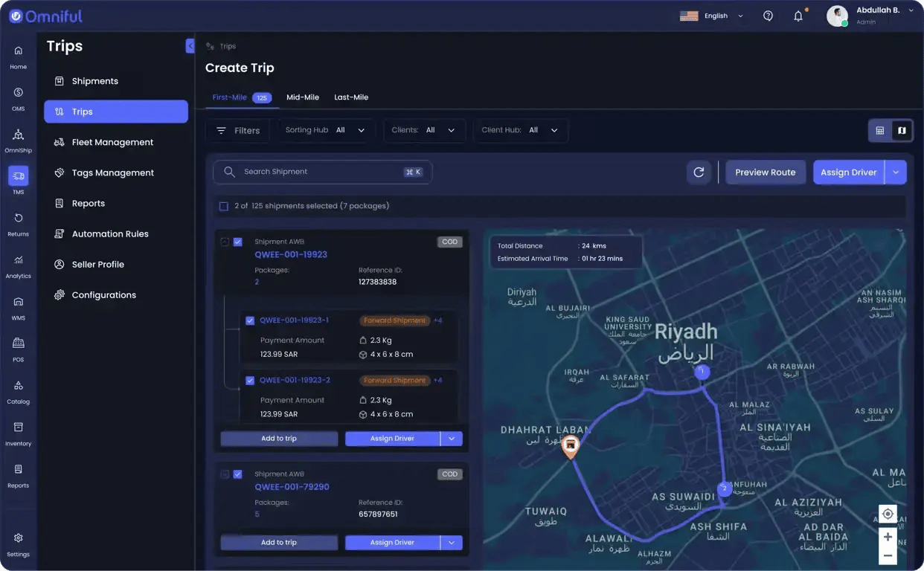Click the hub marker on map
This screenshot has width=924, height=571.
tap(571, 446)
